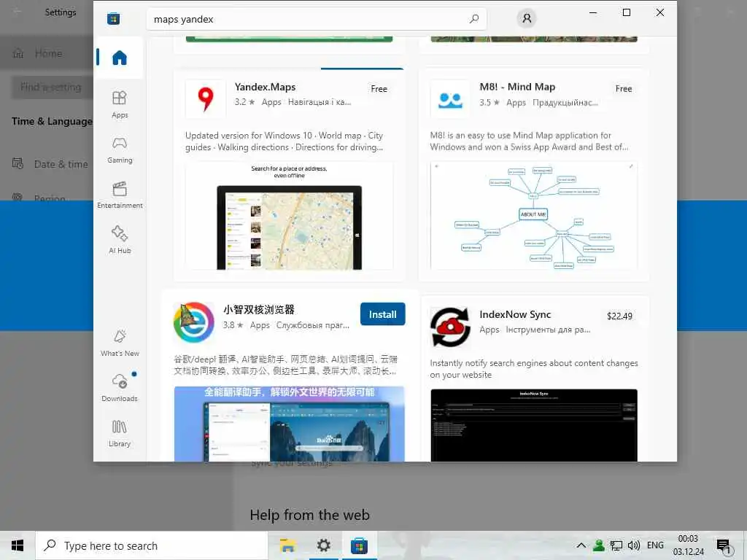The image size is (747, 560).
Task: Open the volume control in system tray
Action: coord(634,545)
